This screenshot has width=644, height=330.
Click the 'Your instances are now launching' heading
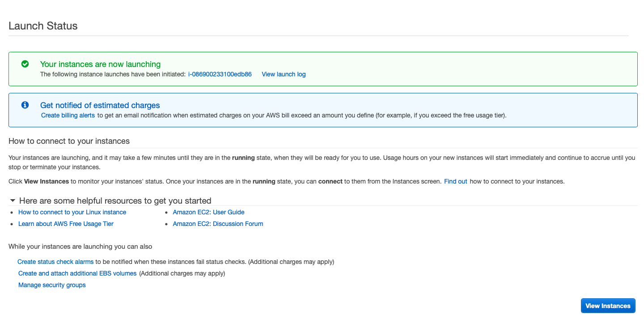(x=100, y=64)
